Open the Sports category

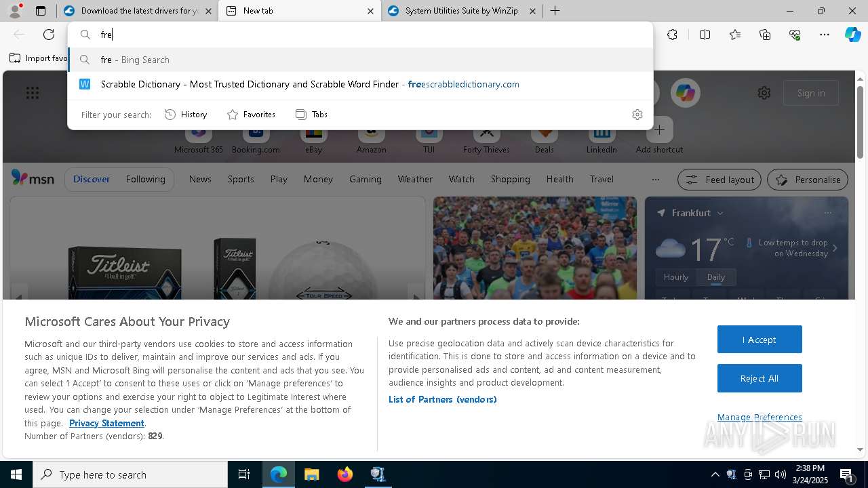coord(241,179)
